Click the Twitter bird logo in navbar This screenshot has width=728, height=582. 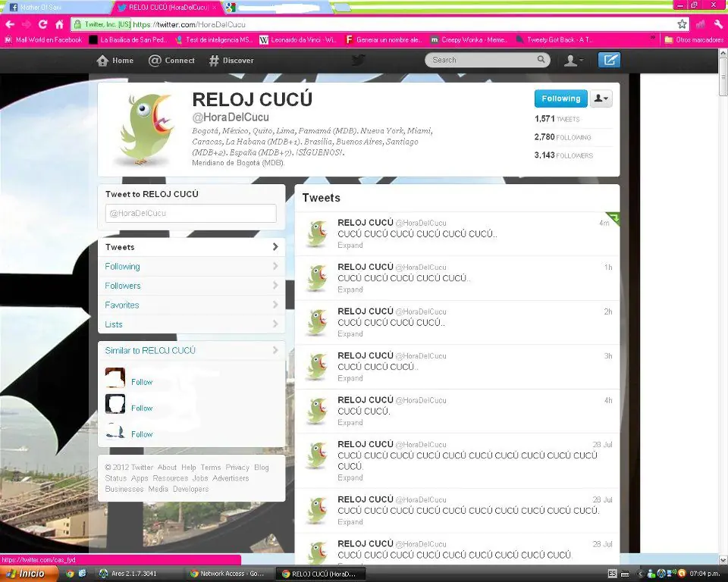[358, 60]
